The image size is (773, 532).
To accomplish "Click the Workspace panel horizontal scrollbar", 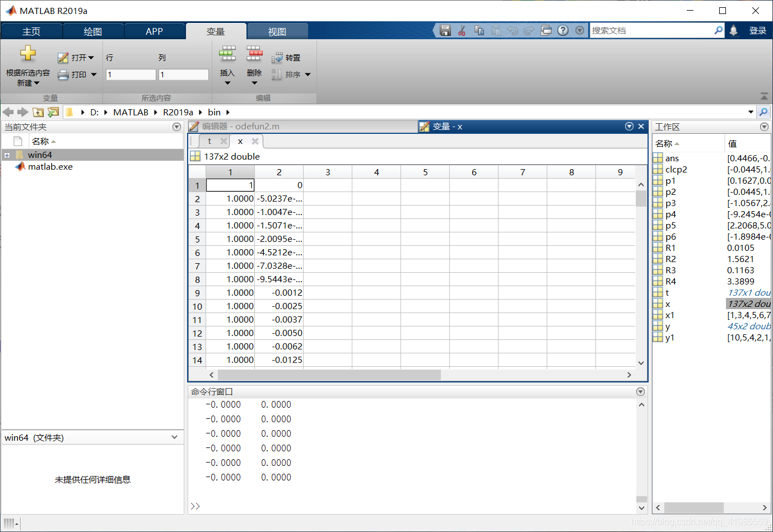I will (693, 507).
